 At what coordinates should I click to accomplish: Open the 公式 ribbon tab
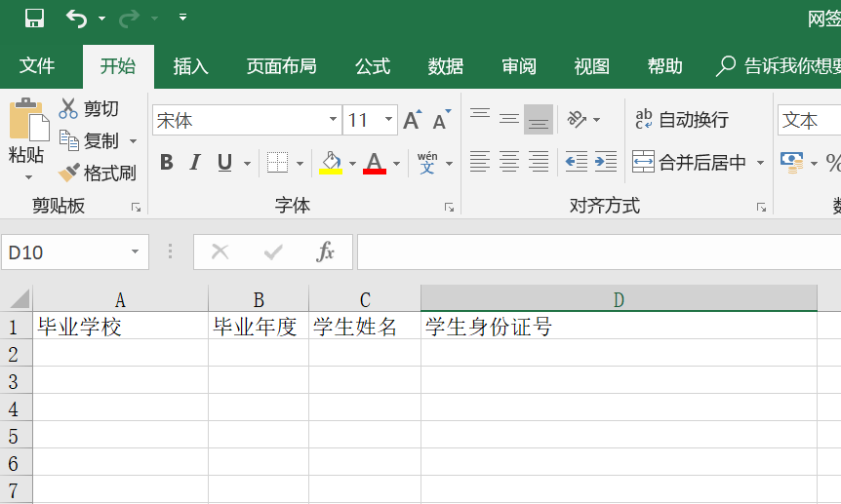pyautogui.click(x=372, y=66)
